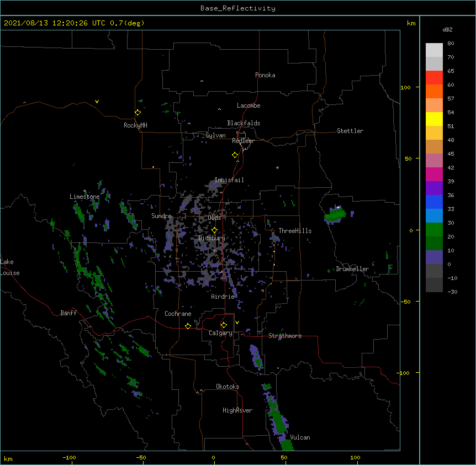
Task: Click the Strathmore town label
Action: (285, 336)
